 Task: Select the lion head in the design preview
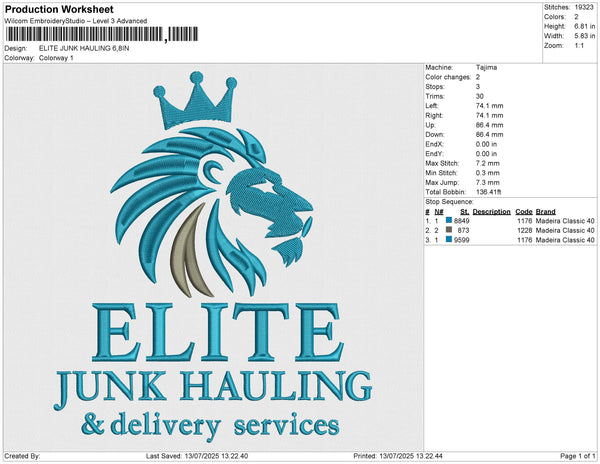pyautogui.click(x=213, y=212)
